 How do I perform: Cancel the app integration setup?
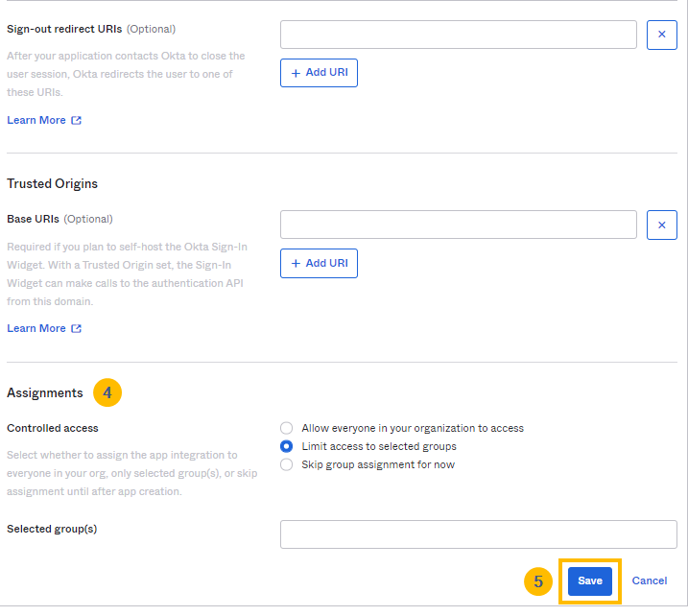click(x=650, y=580)
